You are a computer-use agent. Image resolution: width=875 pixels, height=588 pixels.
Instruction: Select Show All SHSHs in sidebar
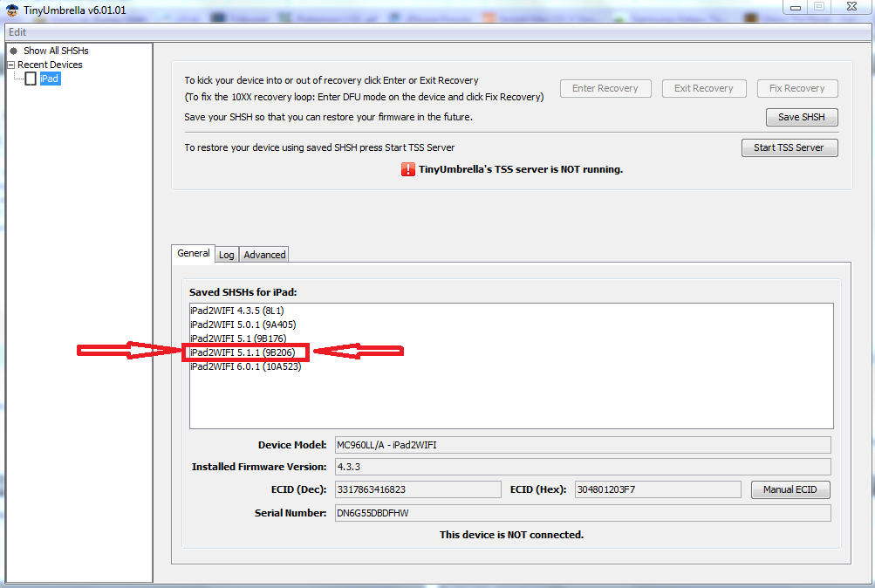pyautogui.click(x=56, y=51)
